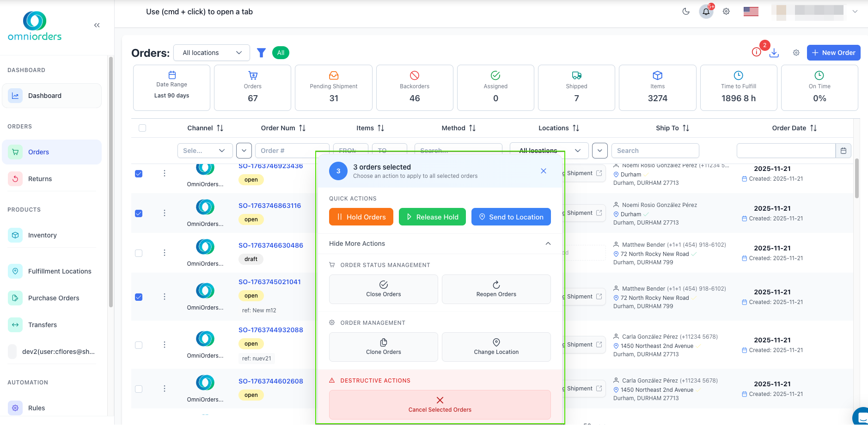Open the notifications bell

(706, 12)
